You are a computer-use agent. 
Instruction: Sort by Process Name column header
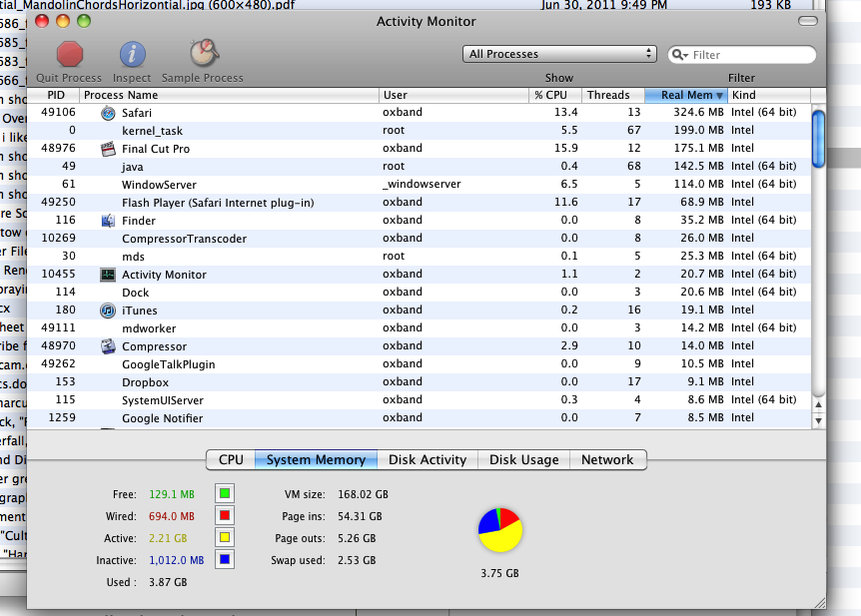click(230, 95)
